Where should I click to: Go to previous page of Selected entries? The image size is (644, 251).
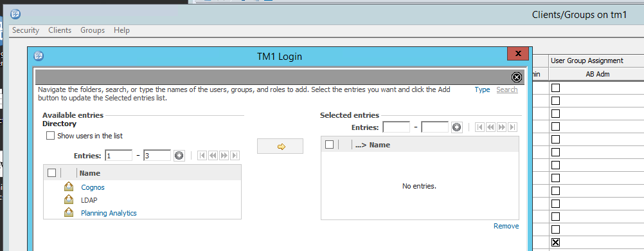tap(490, 127)
